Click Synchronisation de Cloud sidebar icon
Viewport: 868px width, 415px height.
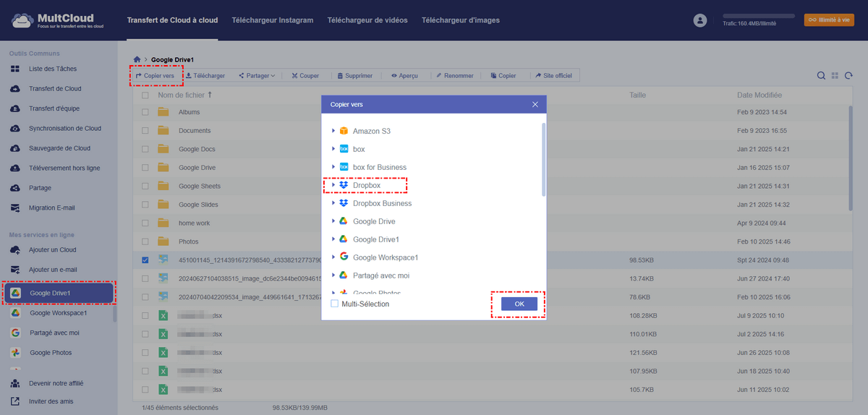(15, 129)
